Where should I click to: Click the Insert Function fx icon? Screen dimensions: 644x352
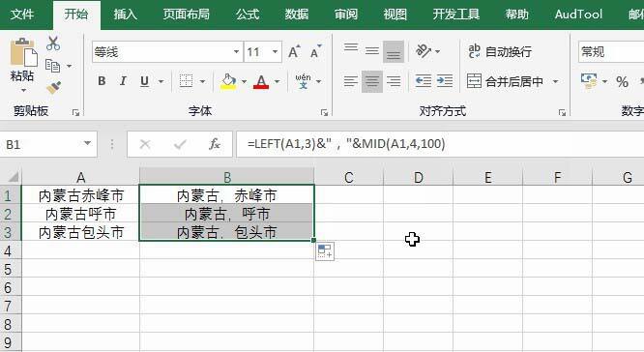(x=215, y=144)
